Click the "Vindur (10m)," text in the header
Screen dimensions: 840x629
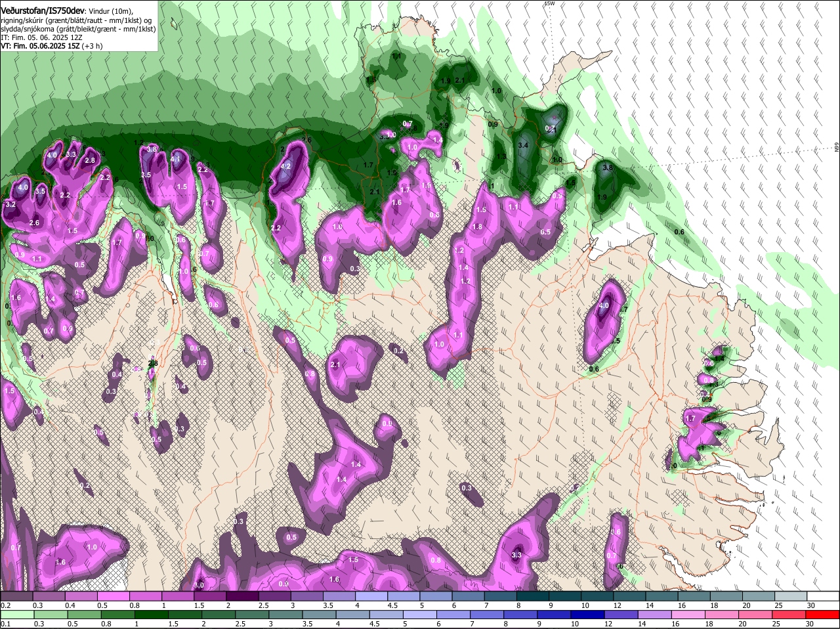pos(111,11)
